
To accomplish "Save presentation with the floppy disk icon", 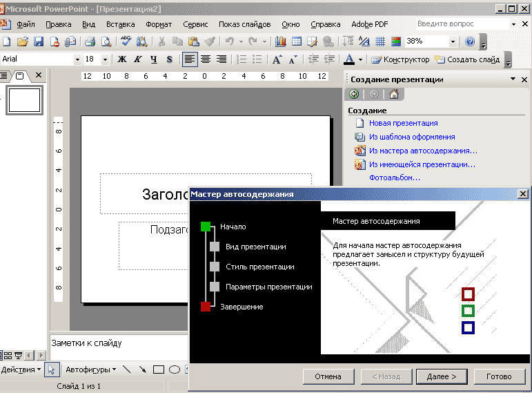I will pyautogui.click(x=39, y=41).
